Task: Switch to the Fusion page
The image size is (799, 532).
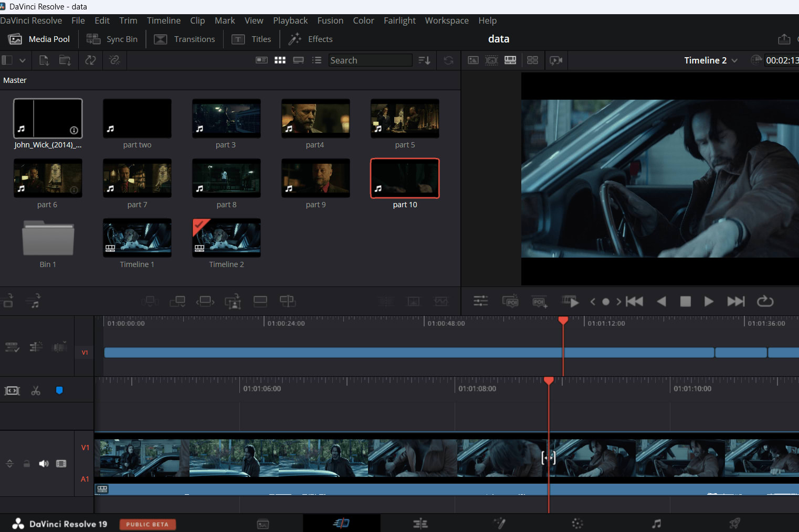Action: coord(499,523)
